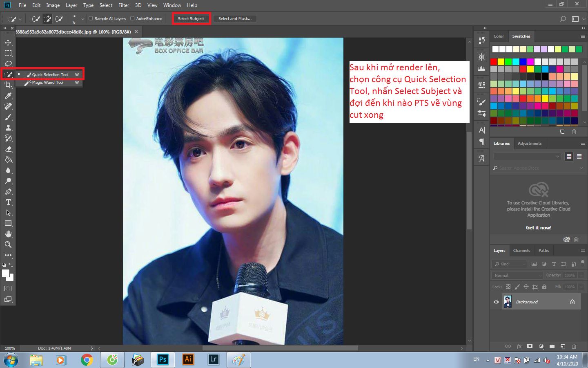Select the Crop tool
Screen dimensions: 588x368
pos(8,85)
